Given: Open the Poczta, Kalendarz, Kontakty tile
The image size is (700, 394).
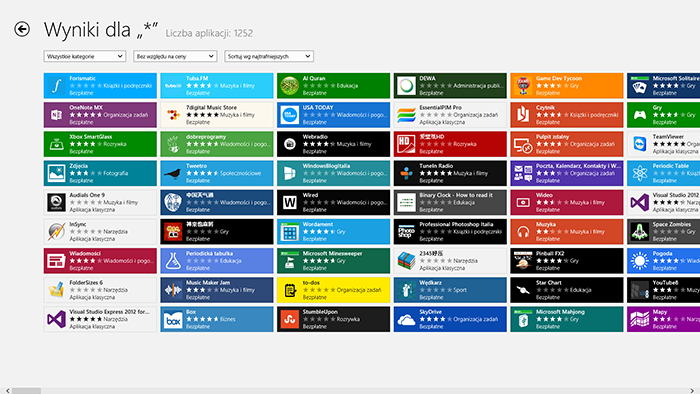Looking at the screenshot, I should (567, 173).
